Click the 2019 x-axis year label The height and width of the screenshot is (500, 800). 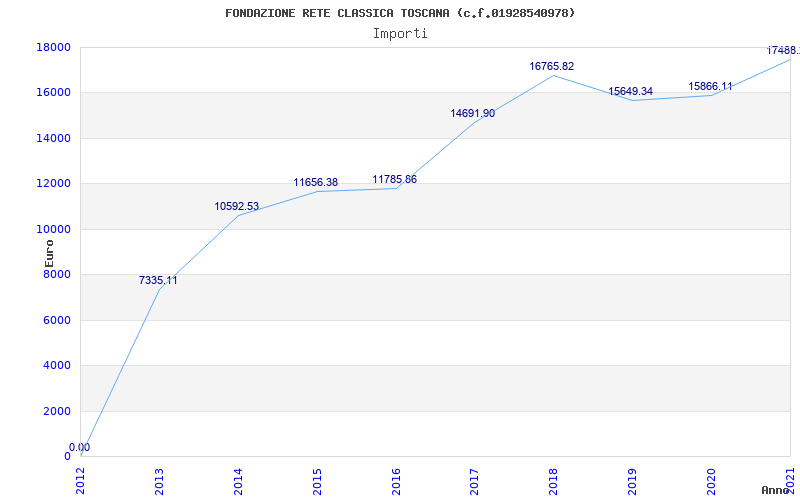632,481
